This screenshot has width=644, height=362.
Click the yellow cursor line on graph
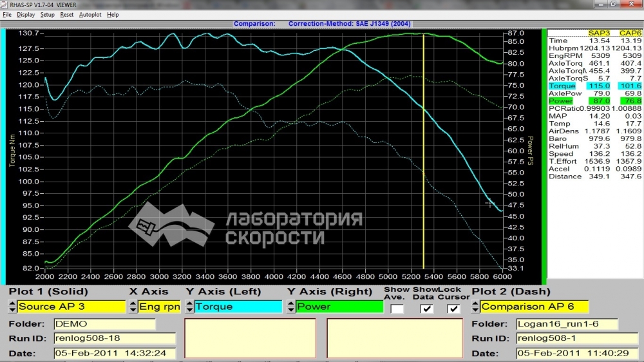(x=424, y=152)
